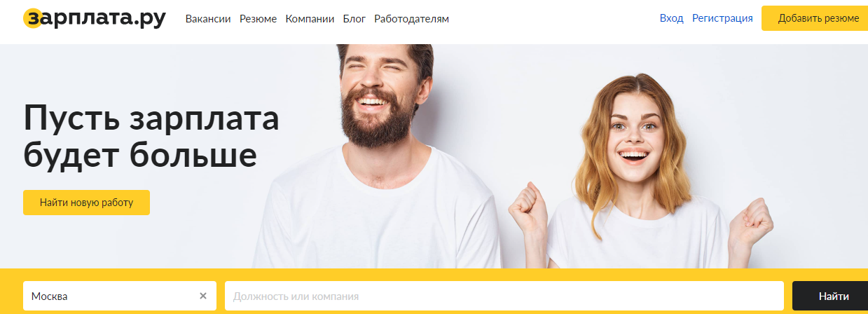Open the Компании page
The height and width of the screenshot is (314, 868).
tap(310, 19)
